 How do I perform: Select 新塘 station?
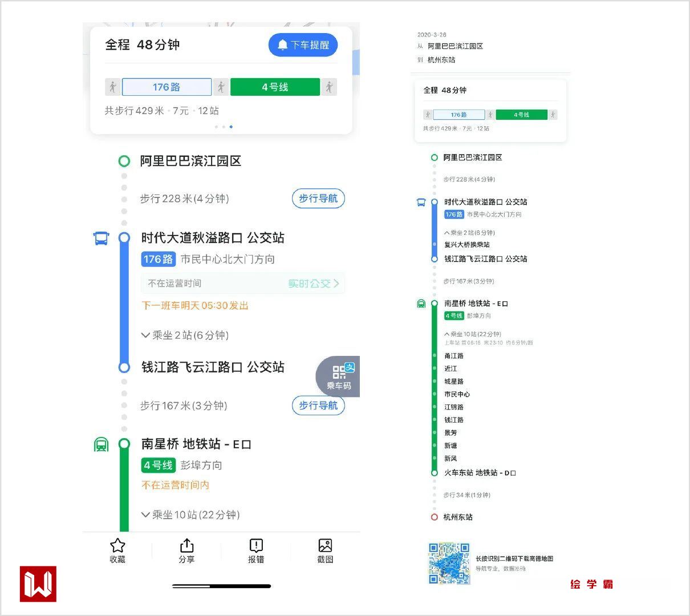coord(450,445)
